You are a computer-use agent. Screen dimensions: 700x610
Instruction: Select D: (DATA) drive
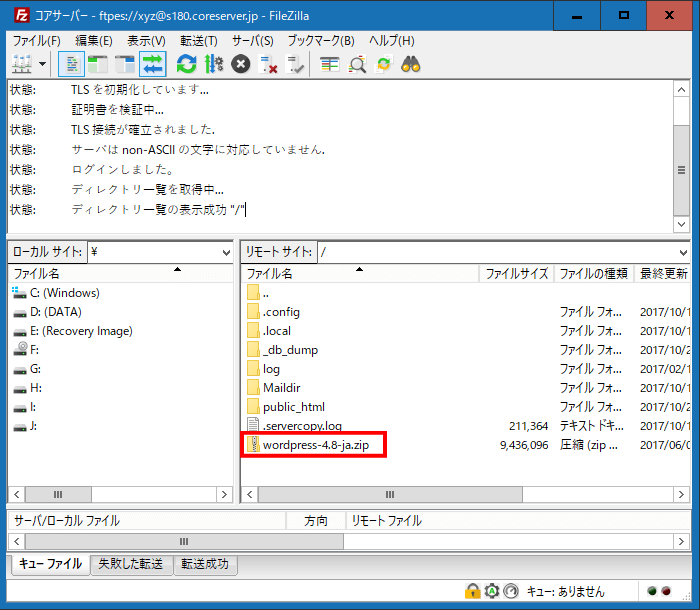(47, 312)
